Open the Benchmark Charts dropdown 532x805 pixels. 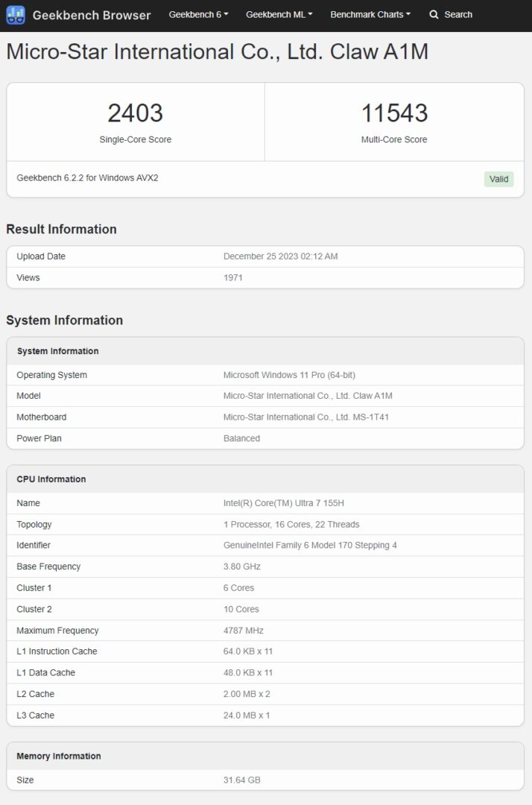[x=370, y=15]
